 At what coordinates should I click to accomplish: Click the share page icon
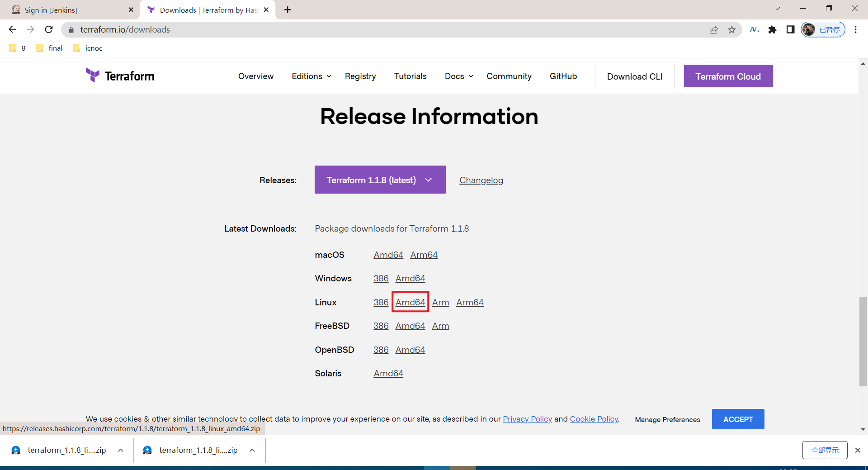click(714, 30)
